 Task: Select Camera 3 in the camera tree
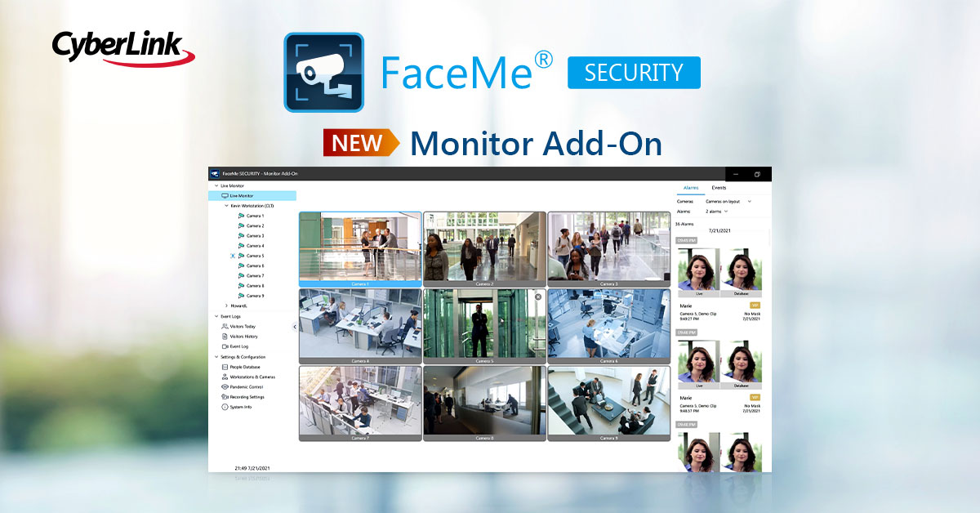click(253, 237)
